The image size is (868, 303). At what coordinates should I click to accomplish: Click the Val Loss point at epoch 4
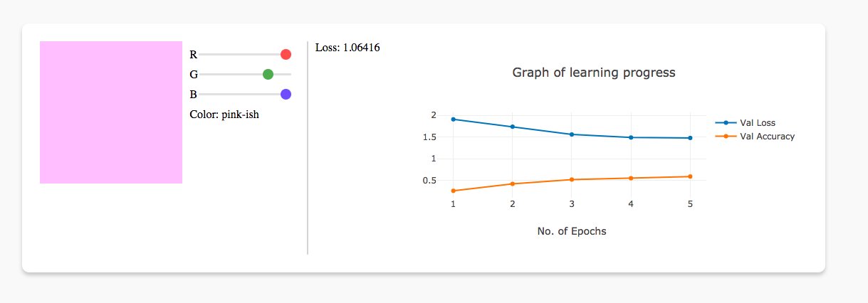point(631,137)
